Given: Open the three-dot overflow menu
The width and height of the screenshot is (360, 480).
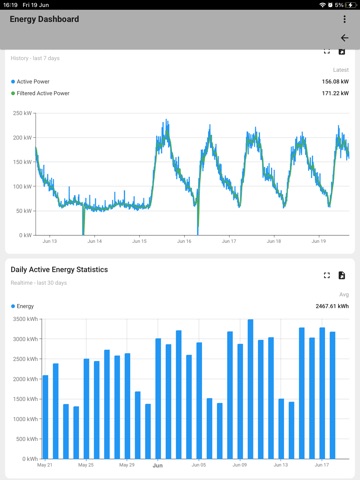Looking at the screenshot, I should [344, 19].
